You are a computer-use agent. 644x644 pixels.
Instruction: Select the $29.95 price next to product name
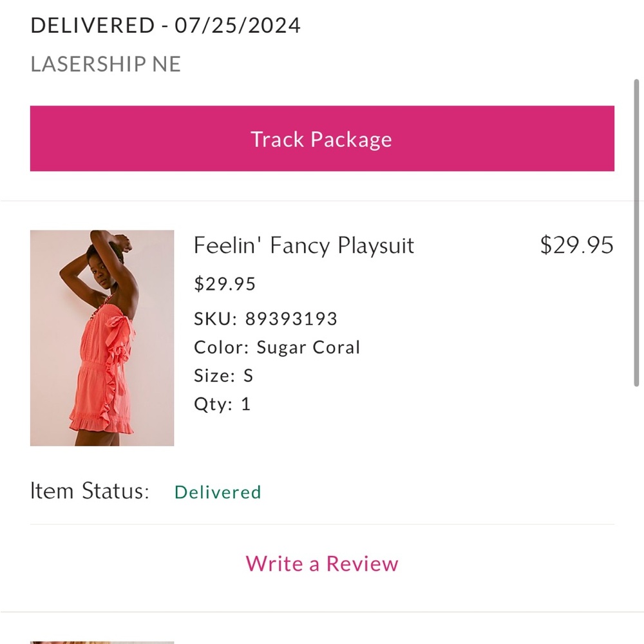pyautogui.click(x=576, y=245)
